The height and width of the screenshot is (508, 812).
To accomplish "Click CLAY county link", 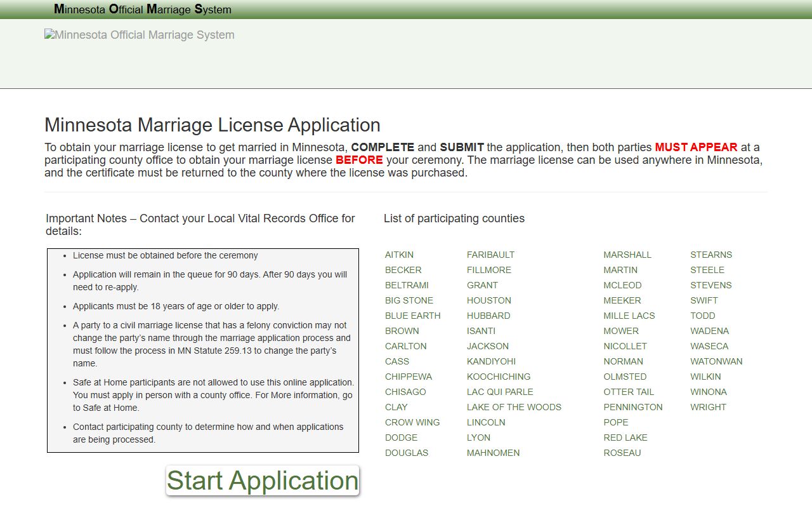I will pos(396,407).
